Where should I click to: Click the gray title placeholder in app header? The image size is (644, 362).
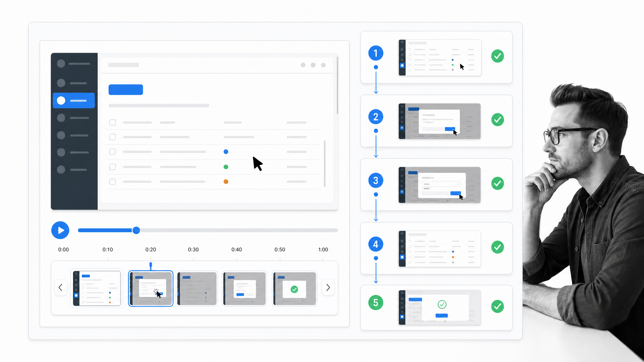124,65
